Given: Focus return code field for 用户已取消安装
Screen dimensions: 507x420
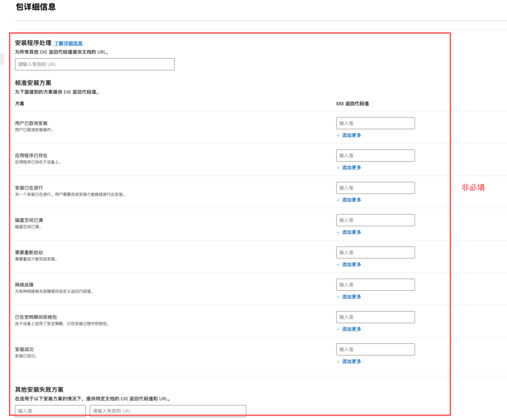Looking at the screenshot, I should coord(376,123).
